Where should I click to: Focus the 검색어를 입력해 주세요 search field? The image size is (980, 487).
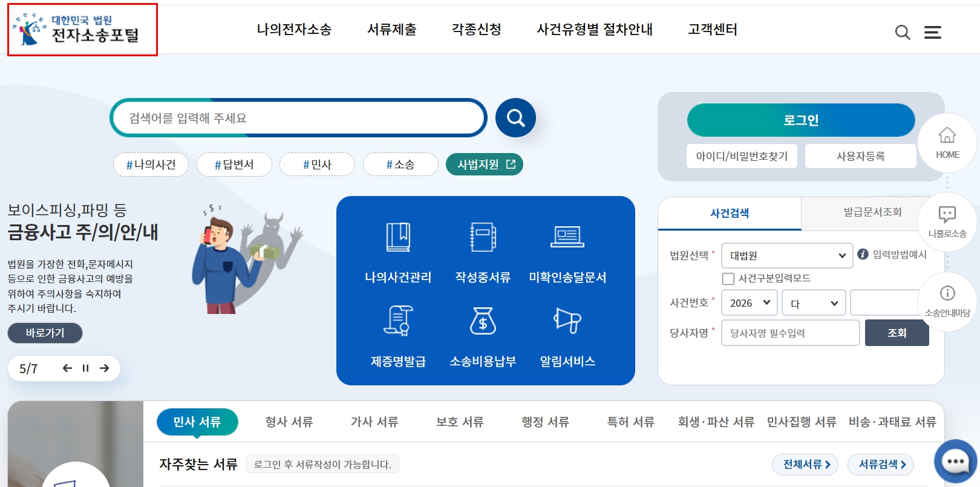[298, 118]
